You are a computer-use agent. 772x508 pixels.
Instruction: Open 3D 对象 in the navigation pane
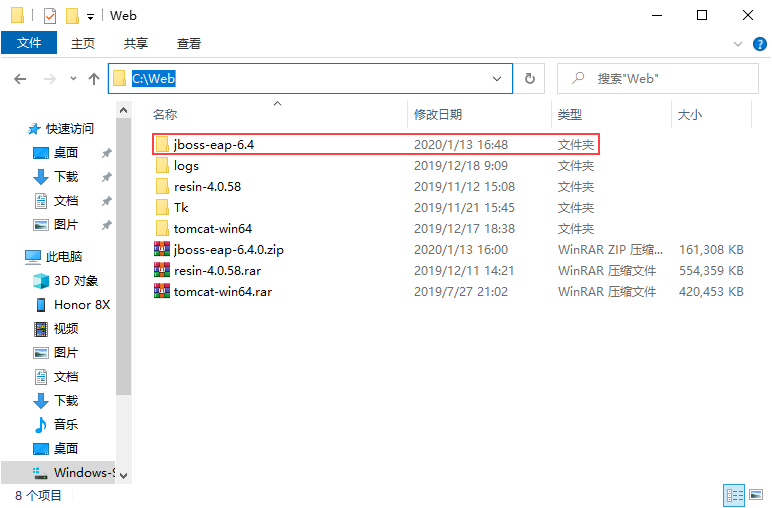coord(65,281)
